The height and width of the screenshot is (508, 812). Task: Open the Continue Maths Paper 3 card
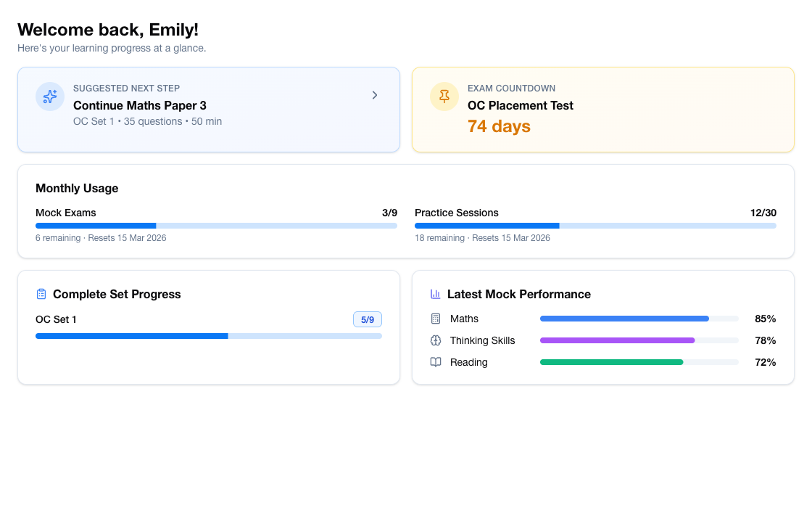tap(208, 109)
